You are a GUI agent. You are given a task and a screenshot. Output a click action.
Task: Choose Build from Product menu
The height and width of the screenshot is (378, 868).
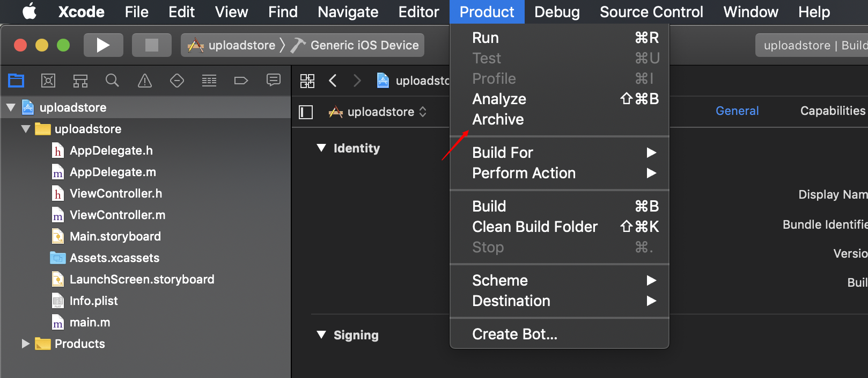(x=560, y=206)
